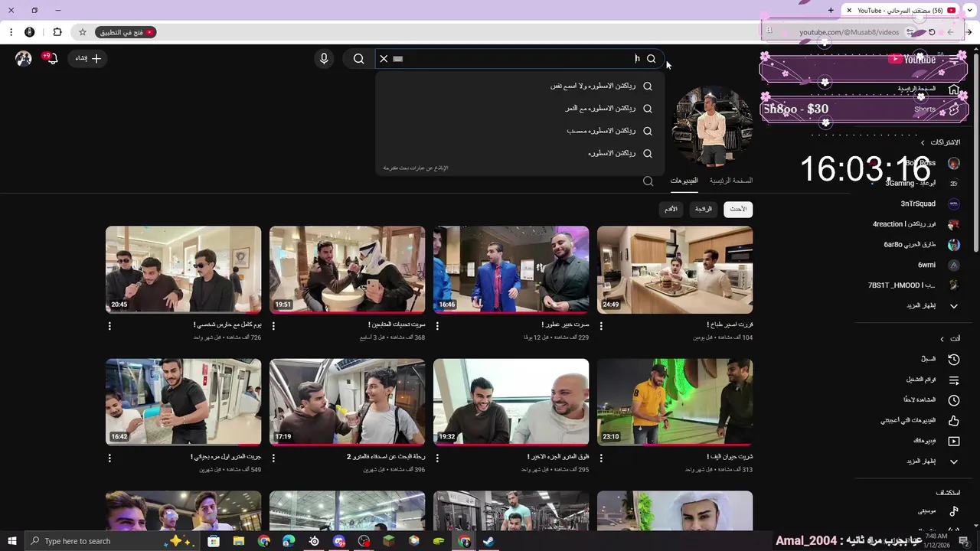Screen dimensions: 980x551
Task: Select the الأحدث (Latest) sort chip
Action: click(738, 209)
